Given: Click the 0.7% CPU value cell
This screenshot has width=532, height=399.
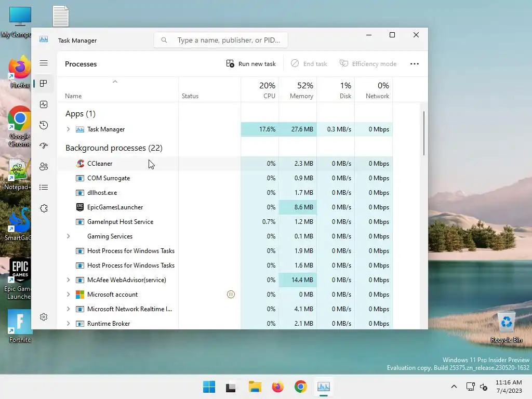Looking at the screenshot, I should pos(260,222).
